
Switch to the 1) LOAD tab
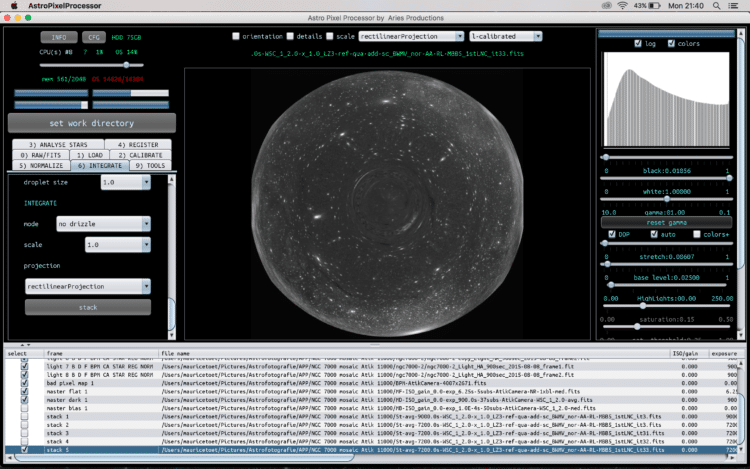(x=90, y=155)
